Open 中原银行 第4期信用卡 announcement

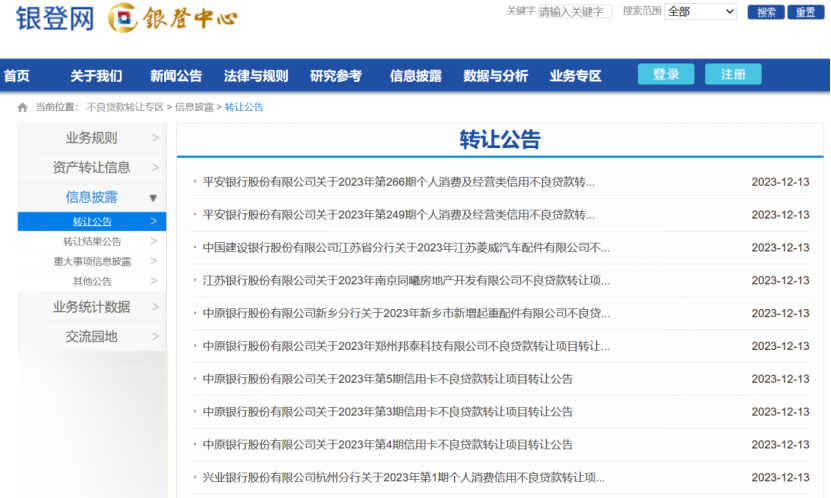tap(388, 445)
